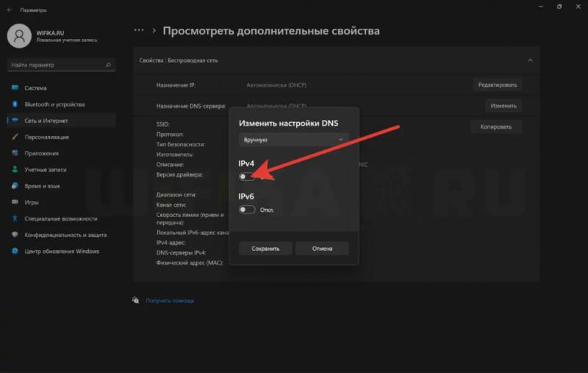Viewport: 588px width, 373px height.
Task: Open Учетные записи category
Action: coord(61,170)
